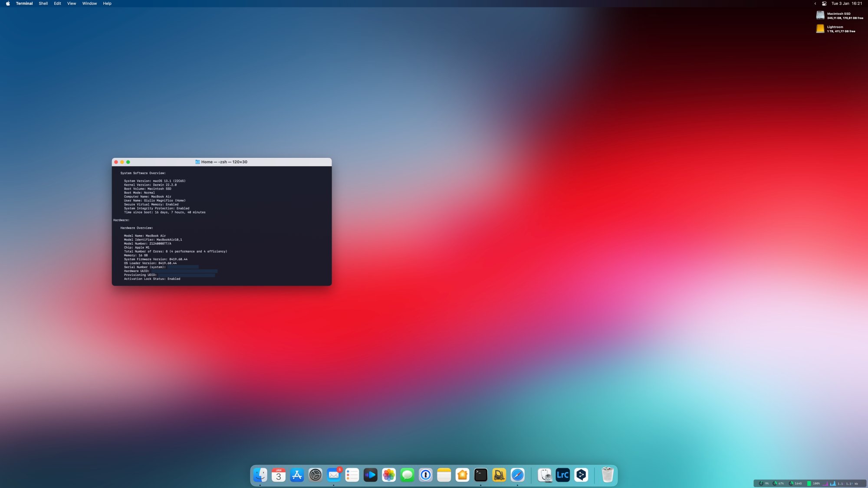This screenshot has width=868, height=488.
Task: Expand hidden menu bar icons chevron
Action: pyautogui.click(x=815, y=3)
